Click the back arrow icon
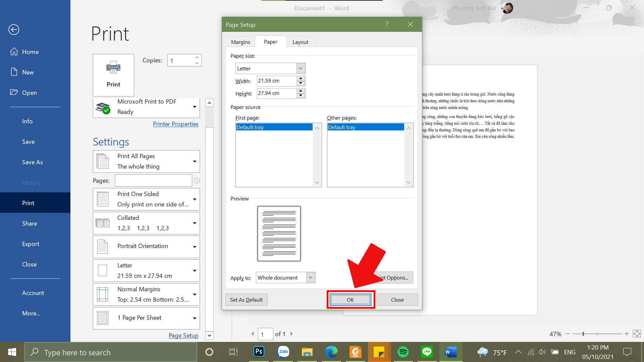 (14, 29)
